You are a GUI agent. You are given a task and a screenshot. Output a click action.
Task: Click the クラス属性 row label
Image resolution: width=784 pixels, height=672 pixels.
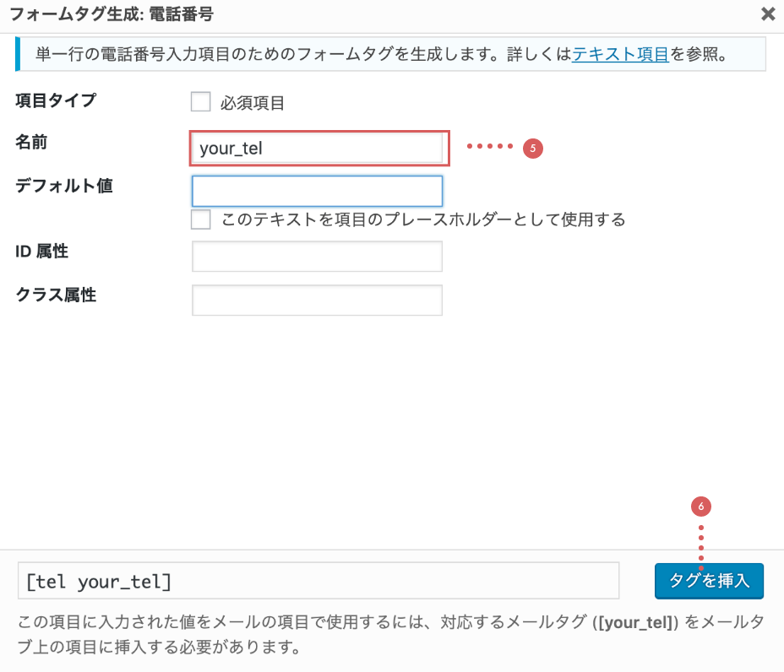coord(56,295)
